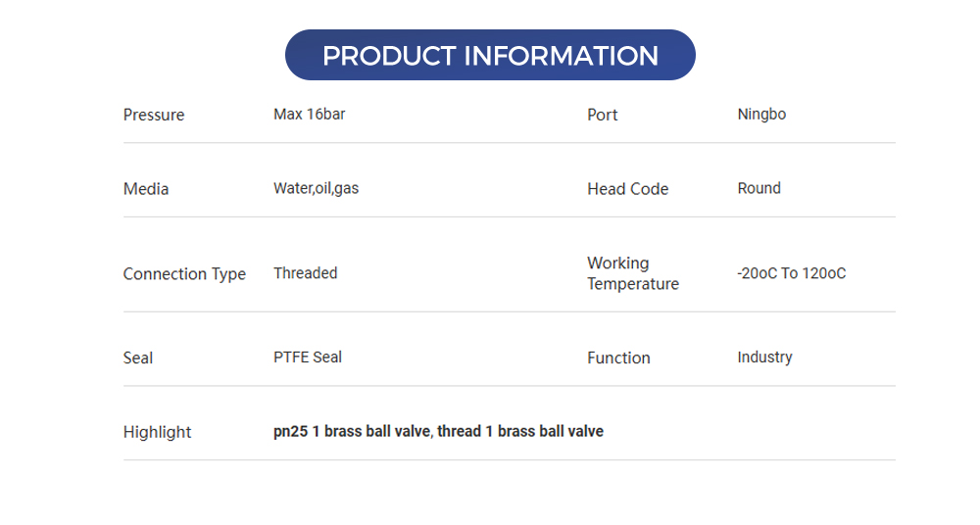Click the 'Max 16bar' pressure value

(x=309, y=114)
